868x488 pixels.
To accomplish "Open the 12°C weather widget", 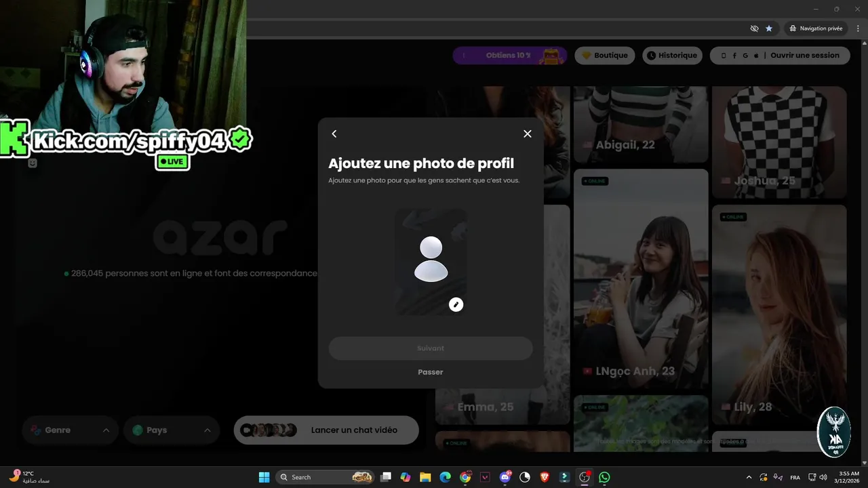I will [30, 477].
